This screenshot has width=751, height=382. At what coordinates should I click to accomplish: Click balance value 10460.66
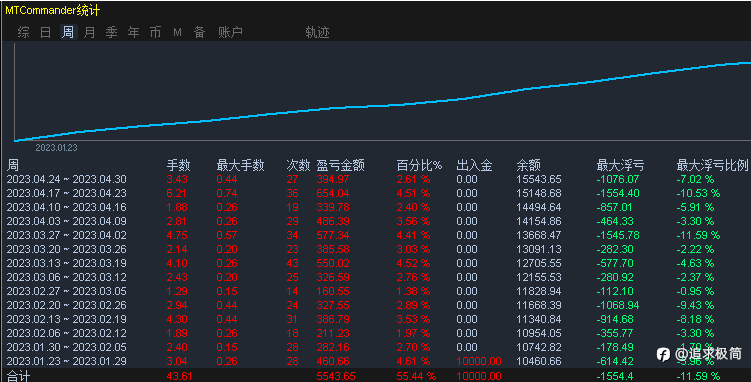pyautogui.click(x=539, y=361)
